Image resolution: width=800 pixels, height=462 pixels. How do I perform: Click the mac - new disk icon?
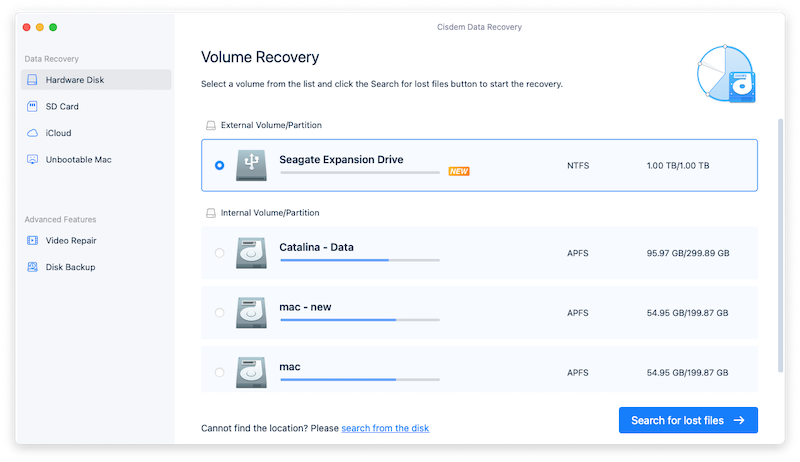tap(251, 313)
